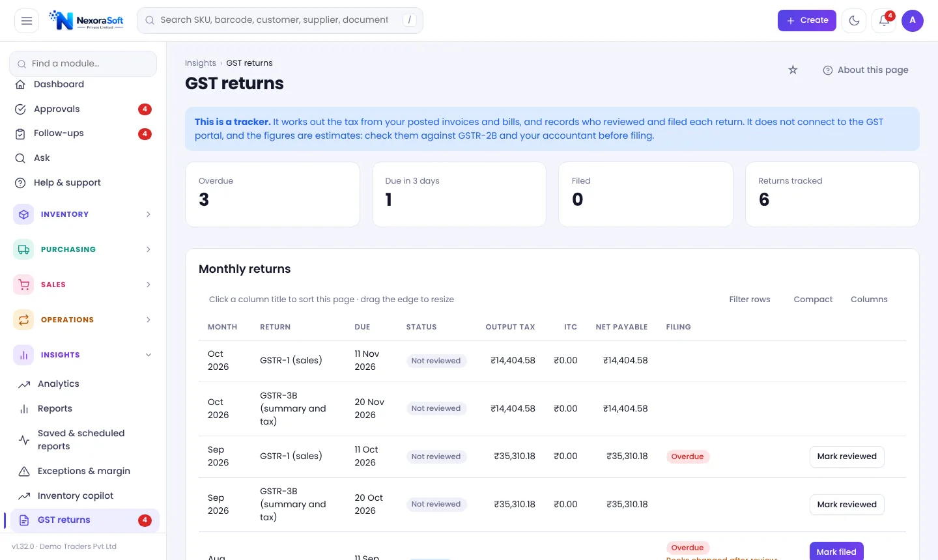Sort by Output Tax column
This screenshot has width=938, height=560.
(510, 327)
